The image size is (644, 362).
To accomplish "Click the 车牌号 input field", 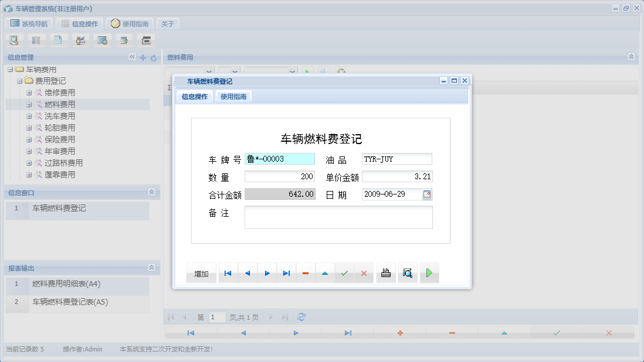I will pos(279,159).
